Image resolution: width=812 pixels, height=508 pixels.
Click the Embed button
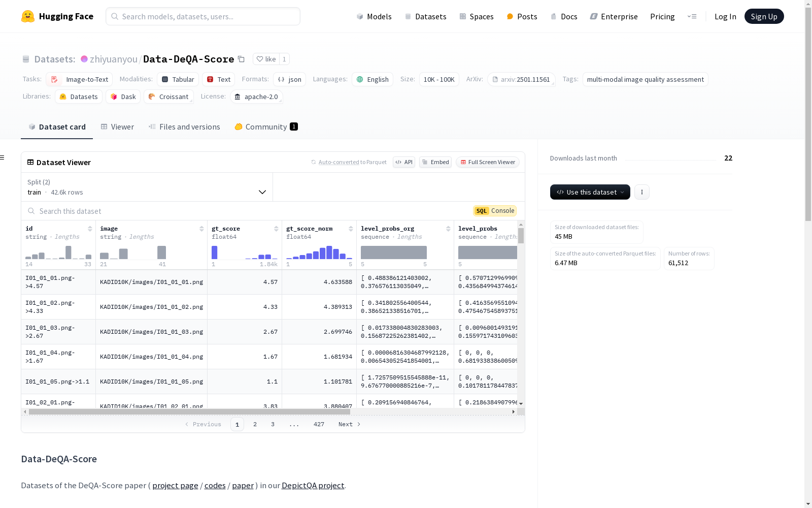435,162
